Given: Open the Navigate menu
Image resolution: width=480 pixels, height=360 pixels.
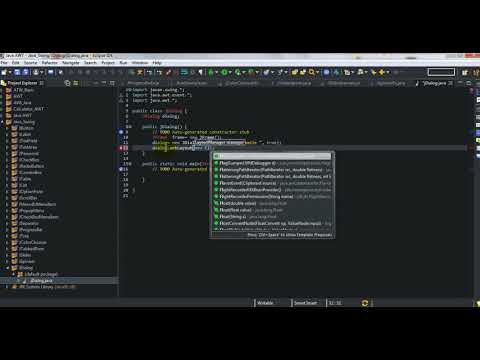Looking at the screenshot, I should point(71,63).
